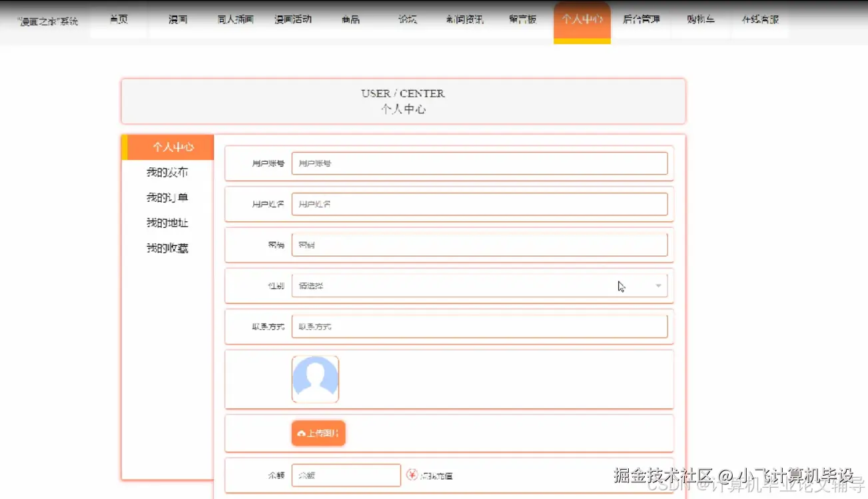The width and height of the screenshot is (868, 499).
Task: Click the cloud upload icon
Action: point(301,434)
